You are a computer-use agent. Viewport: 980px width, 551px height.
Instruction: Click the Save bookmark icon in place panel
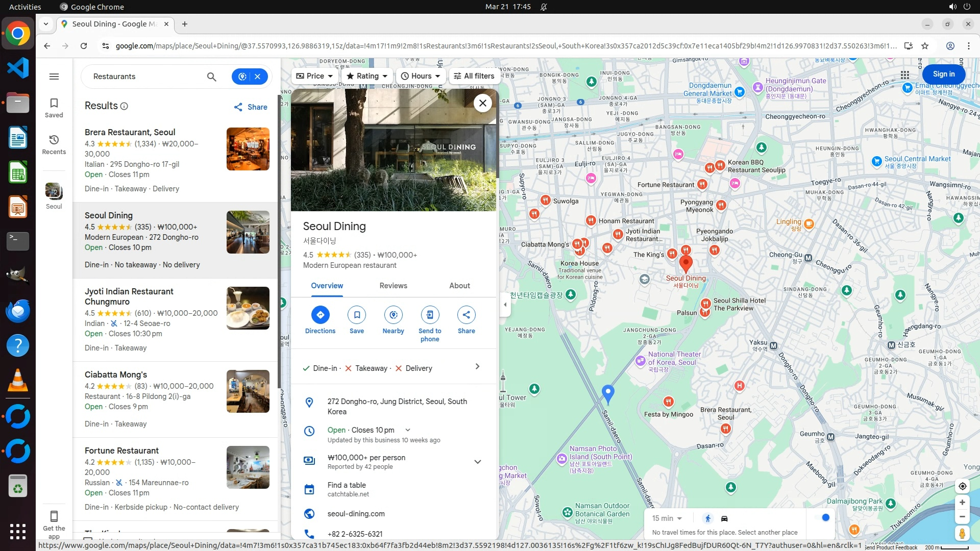pos(357,315)
